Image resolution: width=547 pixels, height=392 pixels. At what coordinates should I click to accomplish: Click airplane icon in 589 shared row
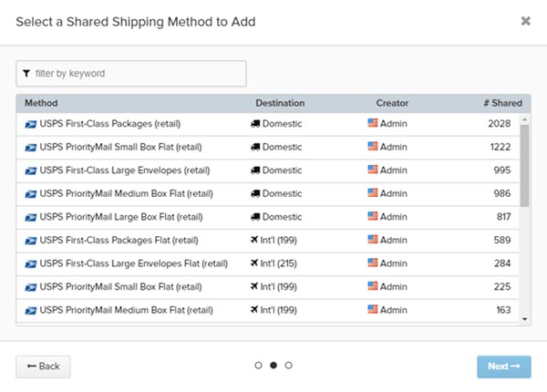click(254, 240)
